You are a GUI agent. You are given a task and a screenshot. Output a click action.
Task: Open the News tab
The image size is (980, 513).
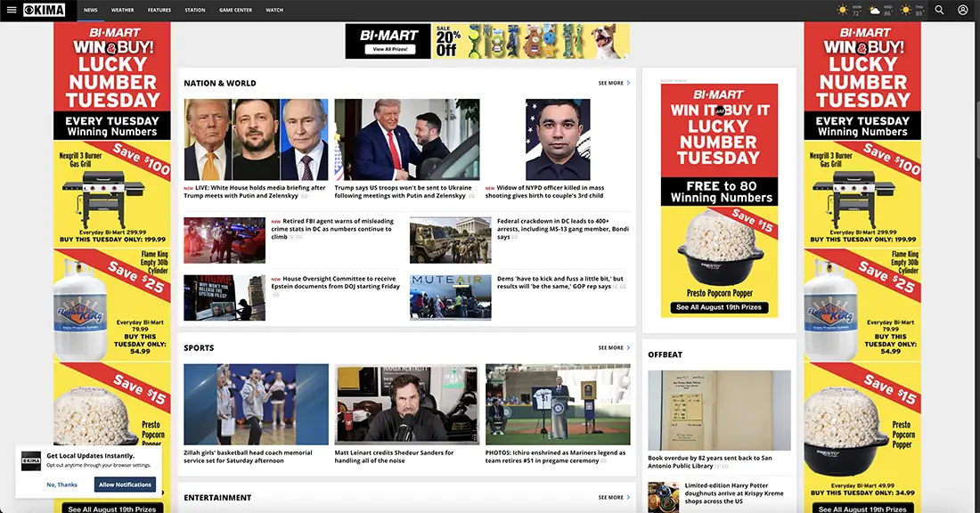tap(91, 10)
